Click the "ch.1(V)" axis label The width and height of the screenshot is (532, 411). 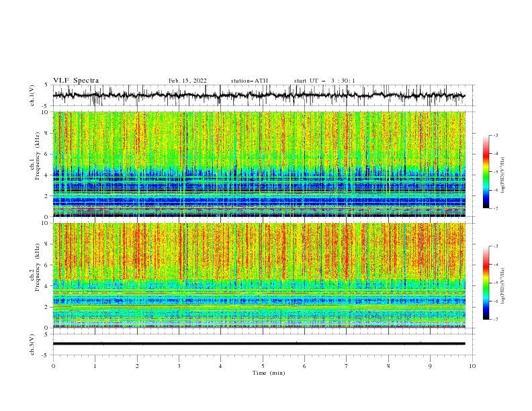[x=32, y=95]
